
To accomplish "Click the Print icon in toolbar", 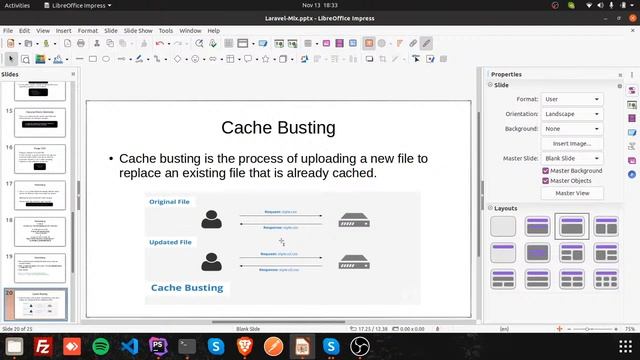I will pyautogui.click(x=81, y=43).
